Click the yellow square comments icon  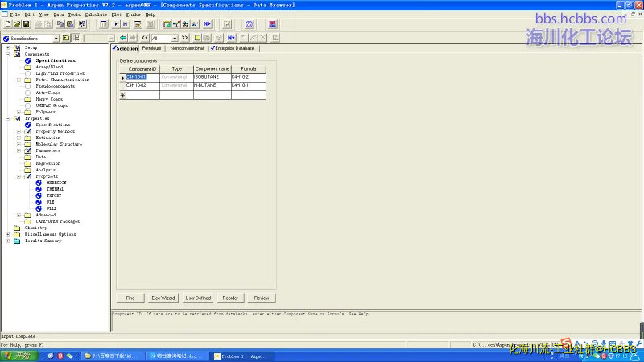[x=197, y=38]
